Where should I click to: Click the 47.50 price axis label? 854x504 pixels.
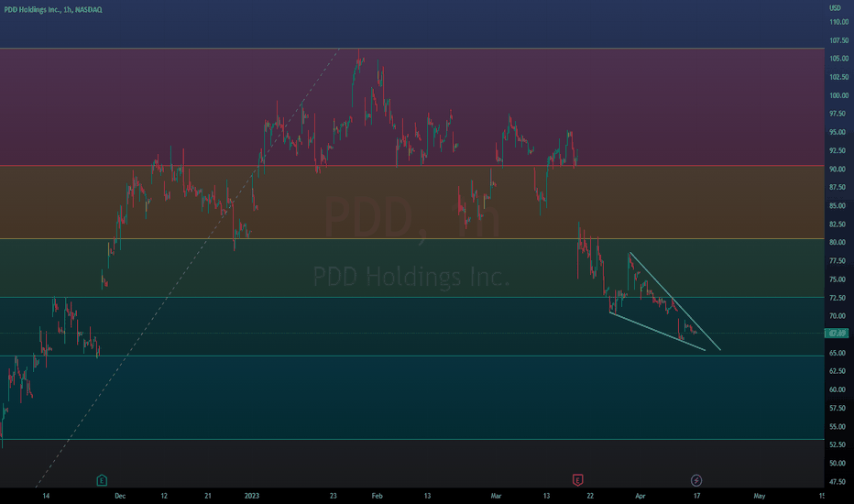(x=838, y=481)
